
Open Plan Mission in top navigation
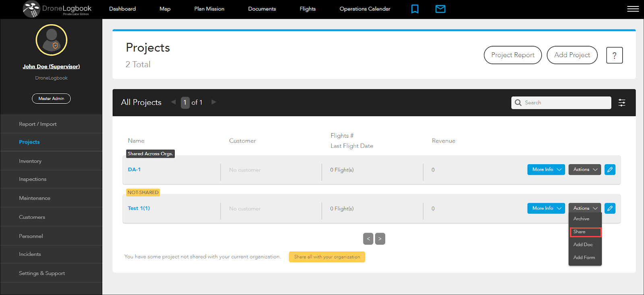(x=209, y=9)
